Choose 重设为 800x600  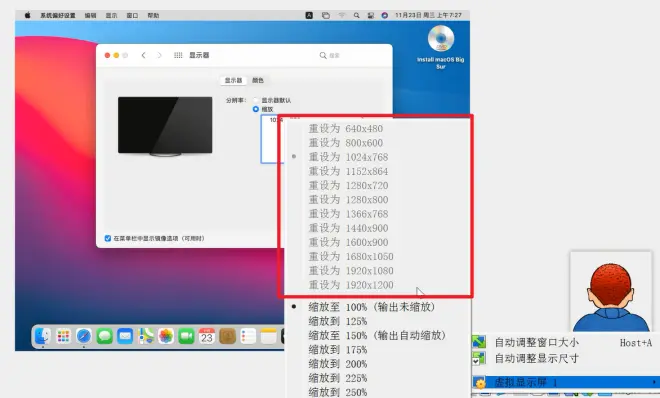point(346,143)
